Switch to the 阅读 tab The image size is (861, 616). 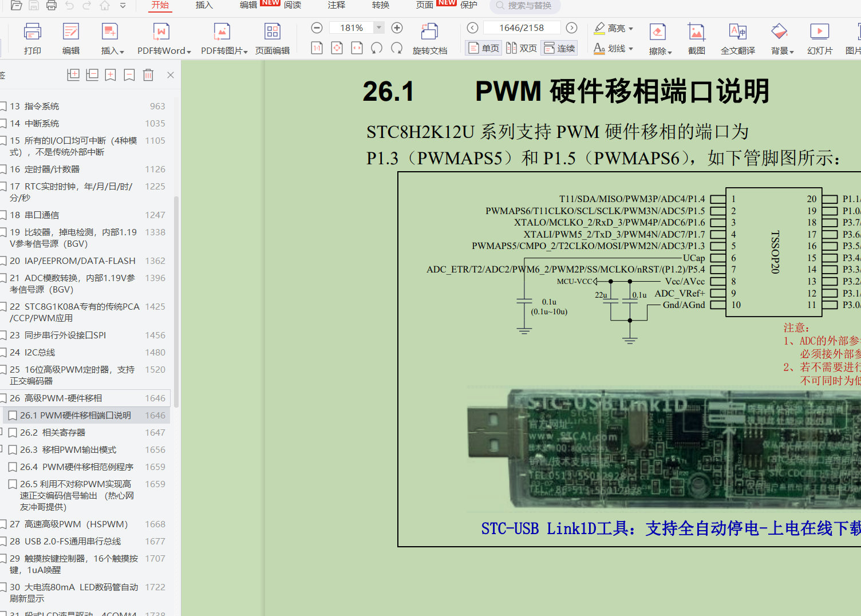293,5
